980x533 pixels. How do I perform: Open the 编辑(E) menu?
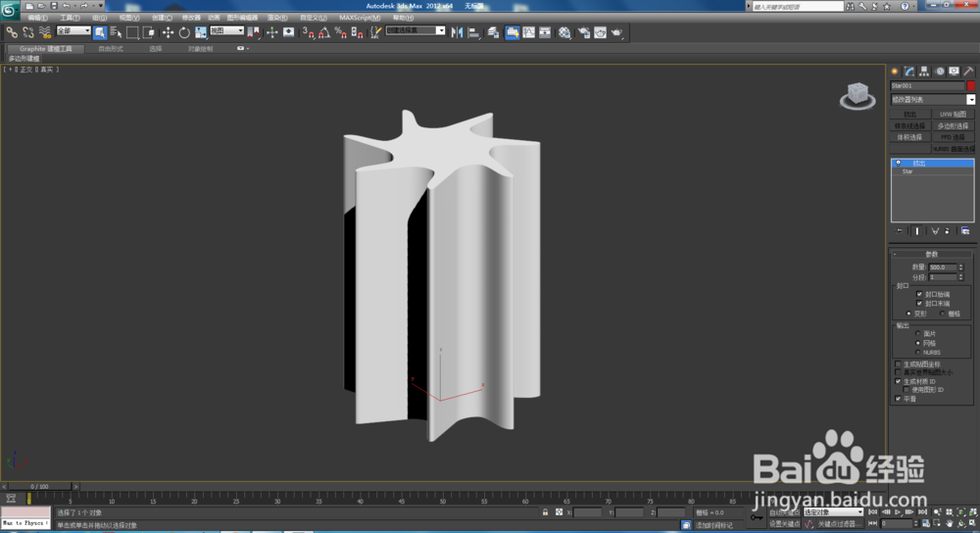(37, 18)
